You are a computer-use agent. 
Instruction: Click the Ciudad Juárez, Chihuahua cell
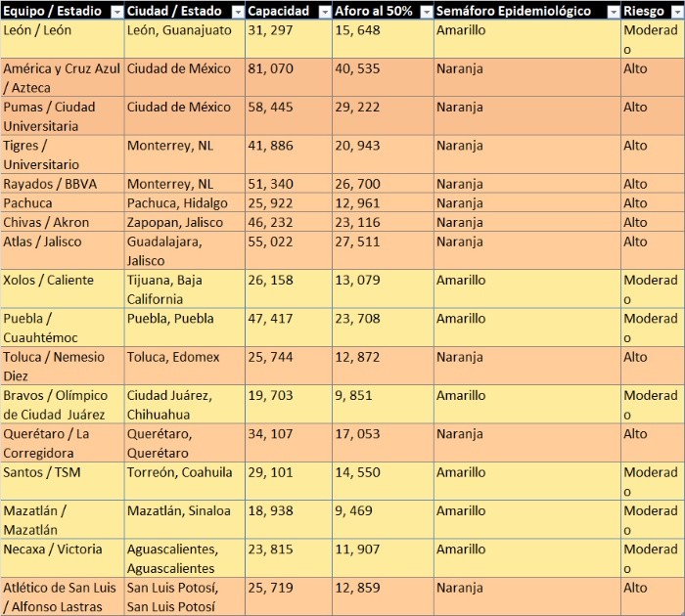[x=183, y=405]
